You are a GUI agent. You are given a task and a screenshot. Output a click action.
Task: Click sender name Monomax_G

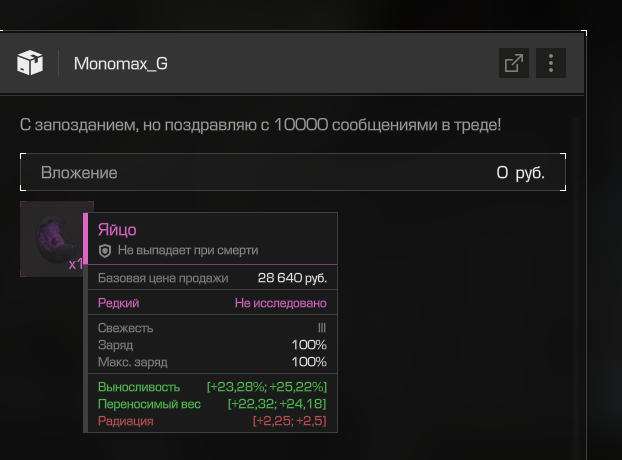tap(120, 64)
